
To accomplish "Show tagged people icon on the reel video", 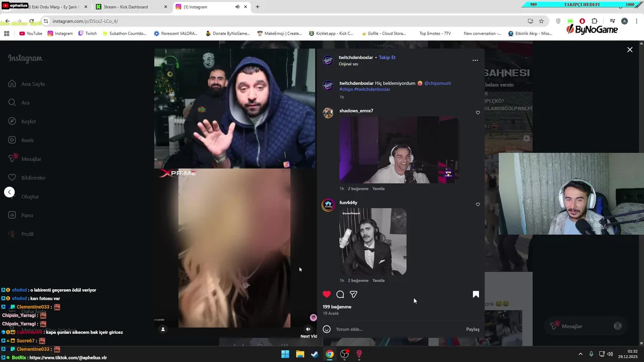I will coord(163,329).
